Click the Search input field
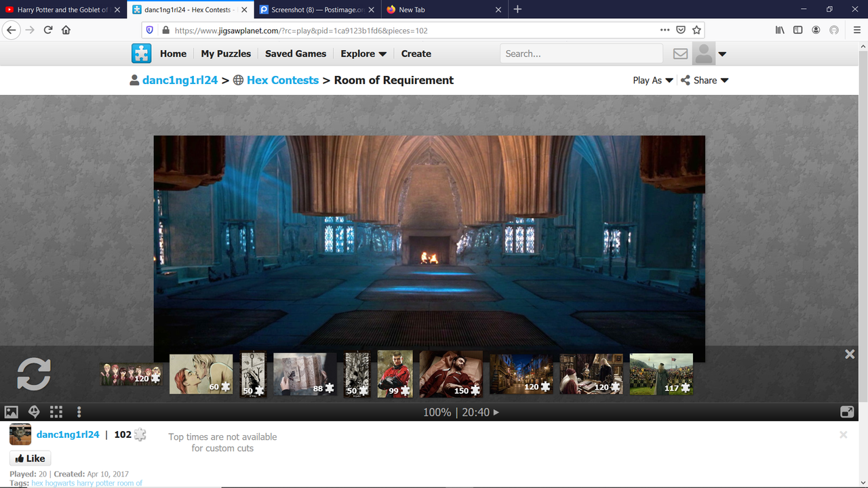This screenshot has width=868, height=488. coord(581,54)
